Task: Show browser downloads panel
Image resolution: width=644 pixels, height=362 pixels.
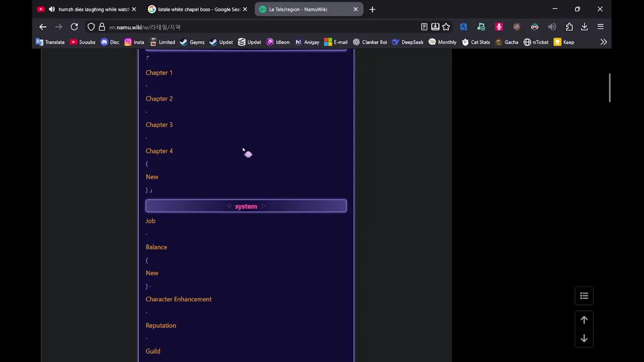Action: point(584,27)
